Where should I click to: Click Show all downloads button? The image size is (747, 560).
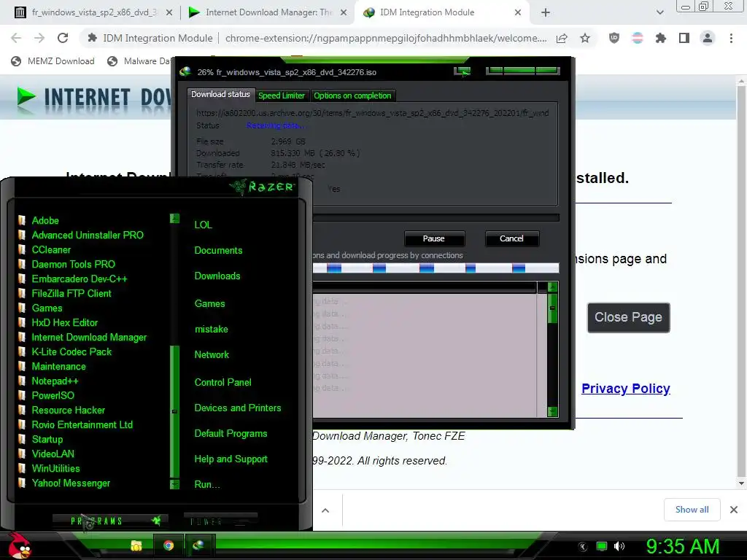click(692, 510)
